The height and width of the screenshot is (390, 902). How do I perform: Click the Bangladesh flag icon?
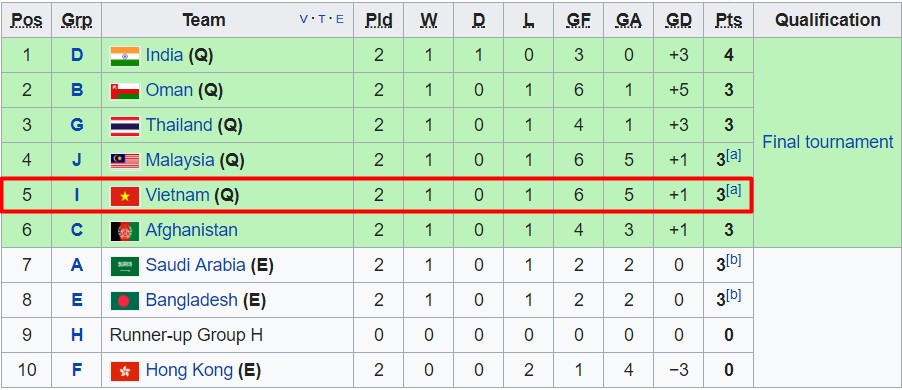125,301
